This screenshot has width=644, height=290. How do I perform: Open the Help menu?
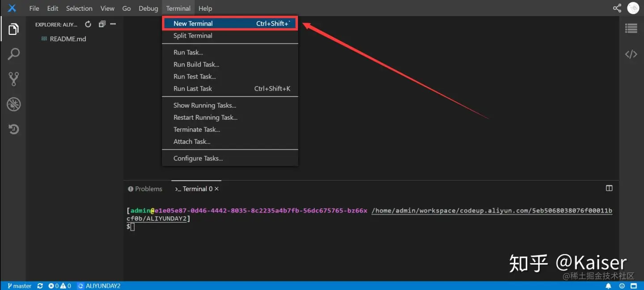pos(205,8)
